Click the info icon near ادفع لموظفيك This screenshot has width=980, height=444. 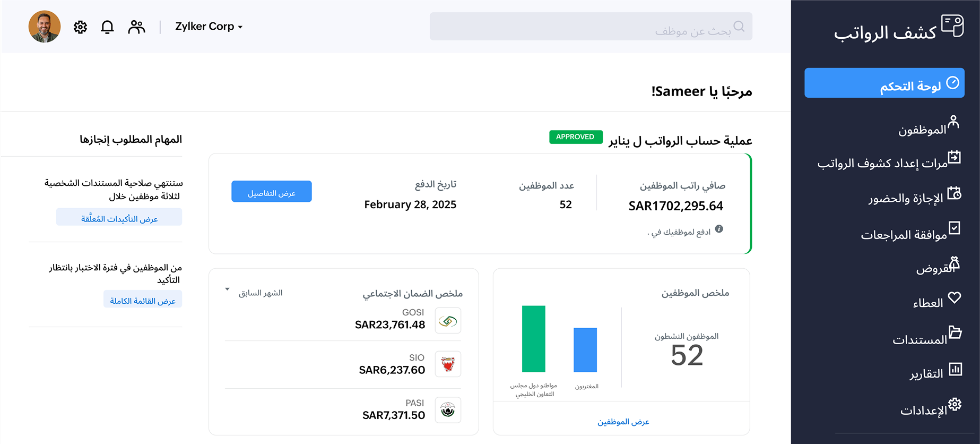pos(719,229)
